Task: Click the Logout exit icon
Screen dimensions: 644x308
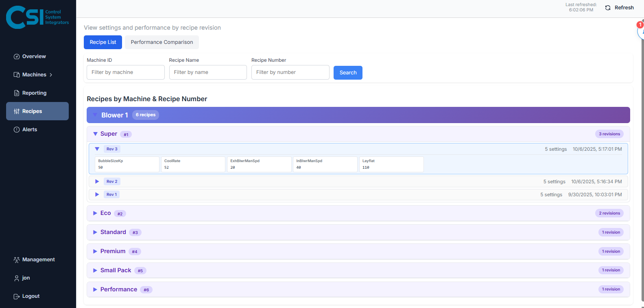Action: pos(17,296)
